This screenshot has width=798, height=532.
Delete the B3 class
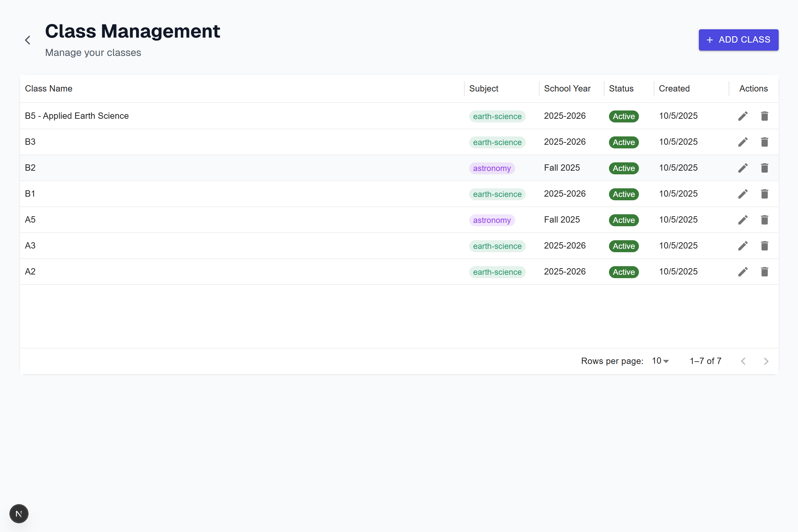tap(764, 142)
